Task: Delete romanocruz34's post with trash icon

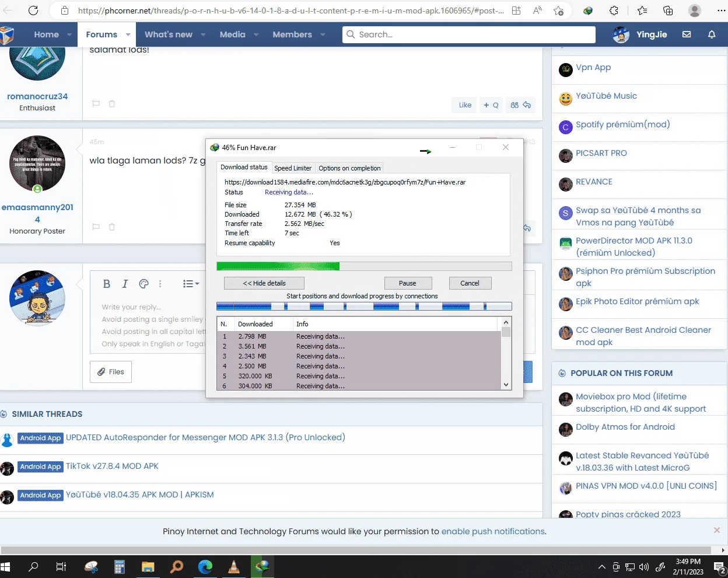Action: pyautogui.click(x=112, y=104)
